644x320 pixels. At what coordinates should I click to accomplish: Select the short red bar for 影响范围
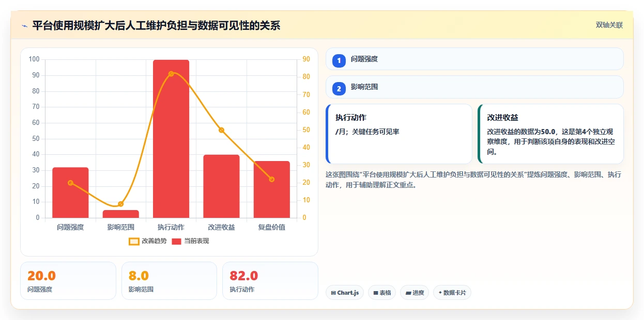pos(121,214)
